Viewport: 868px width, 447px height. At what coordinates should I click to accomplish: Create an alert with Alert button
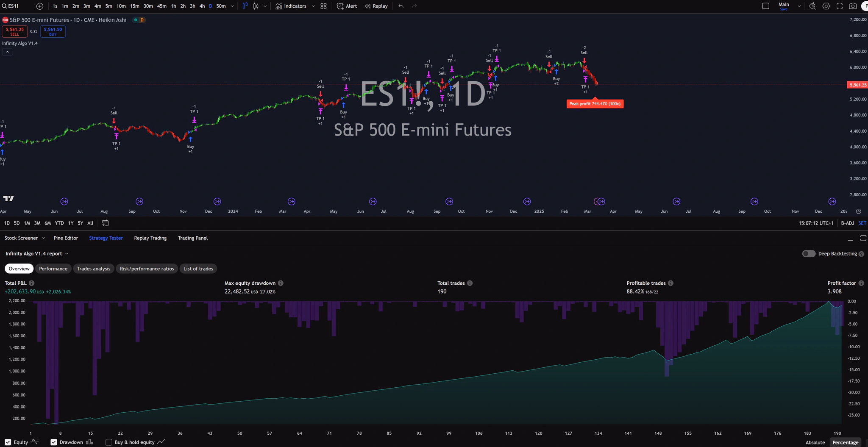click(x=347, y=6)
